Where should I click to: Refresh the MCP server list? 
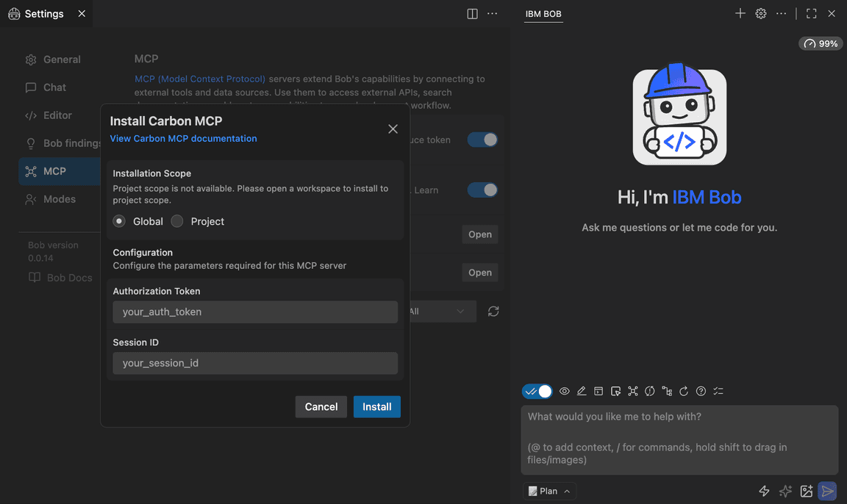(x=493, y=311)
